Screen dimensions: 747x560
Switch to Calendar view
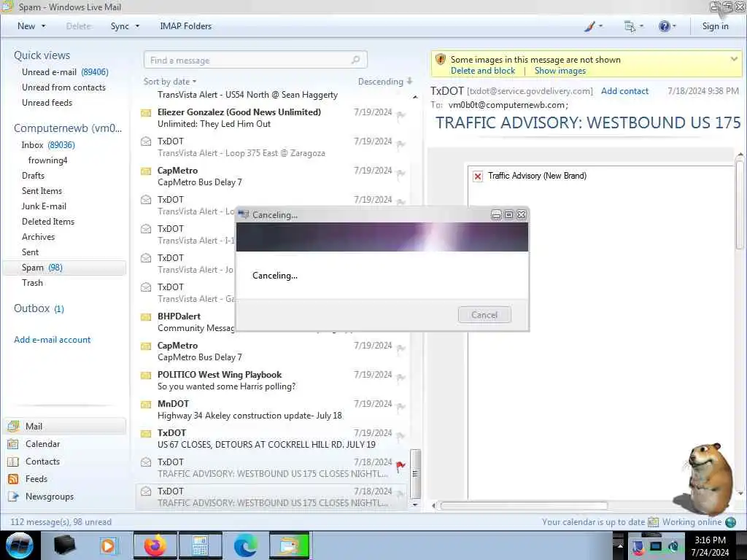(42, 444)
